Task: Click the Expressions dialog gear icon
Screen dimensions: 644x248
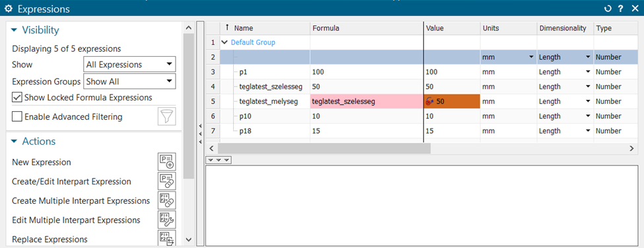Action: [x=8, y=9]
